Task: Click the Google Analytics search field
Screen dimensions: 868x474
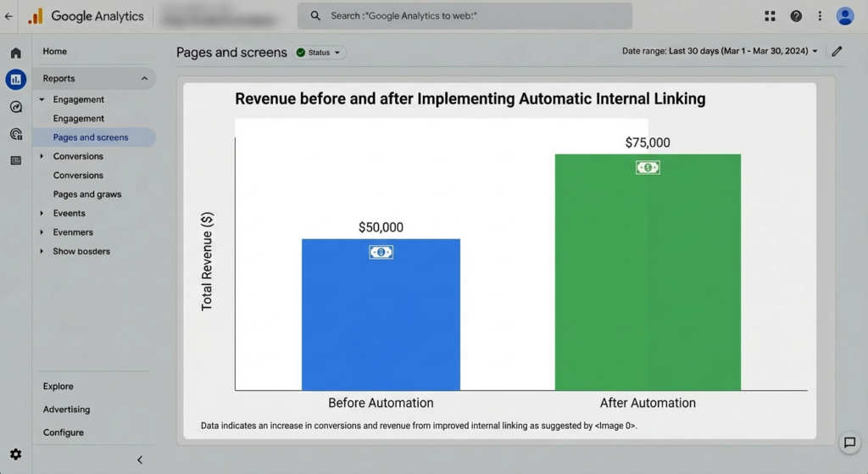Action: pos(465,16)
